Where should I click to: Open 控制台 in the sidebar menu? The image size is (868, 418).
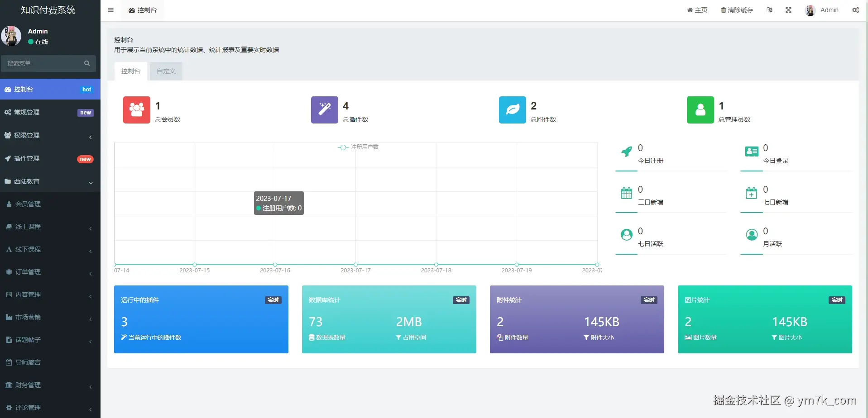pos(50,89)
